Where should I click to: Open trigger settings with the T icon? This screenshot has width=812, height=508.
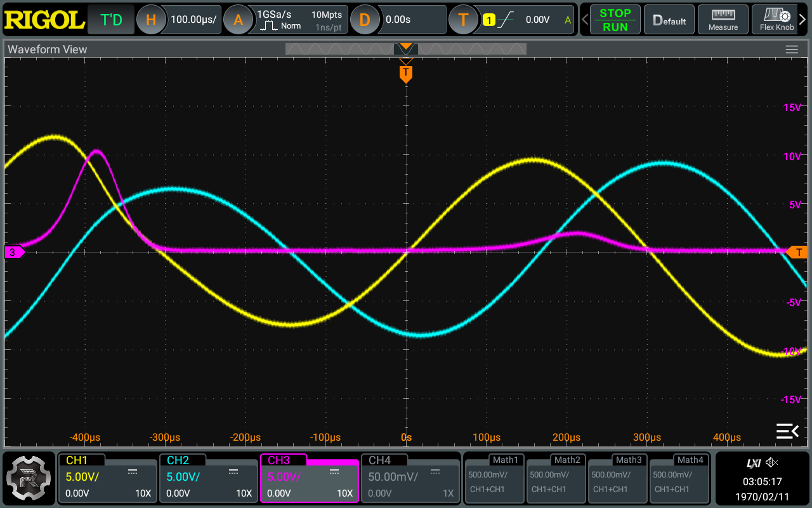[x=463, y=20]
